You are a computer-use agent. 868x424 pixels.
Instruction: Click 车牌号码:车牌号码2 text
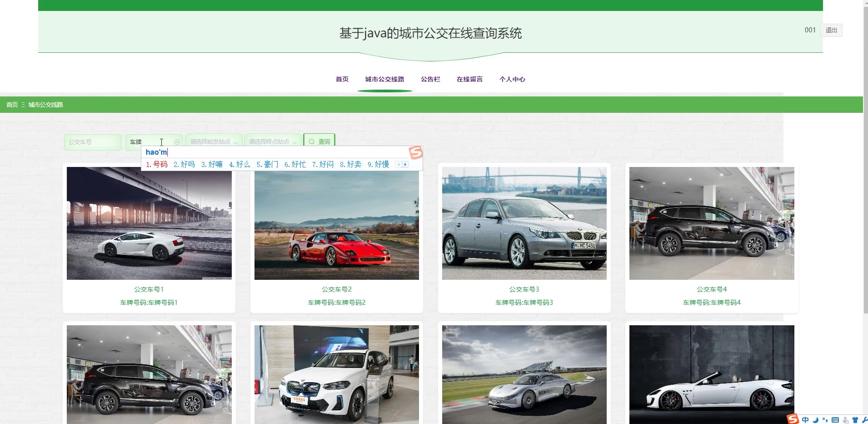337,303
